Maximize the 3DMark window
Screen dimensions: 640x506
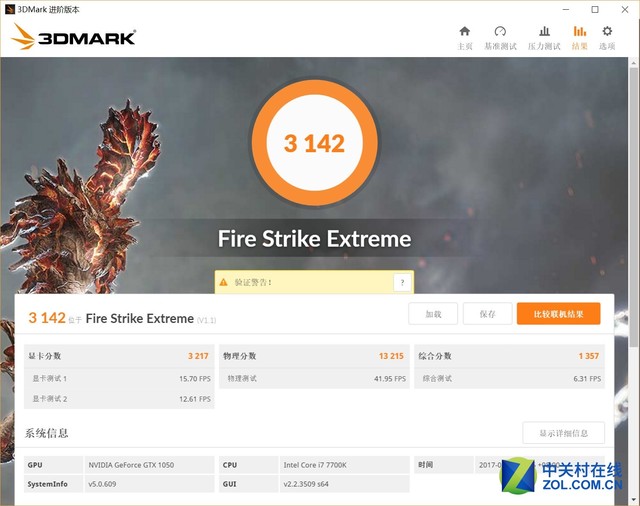[595, 9]
